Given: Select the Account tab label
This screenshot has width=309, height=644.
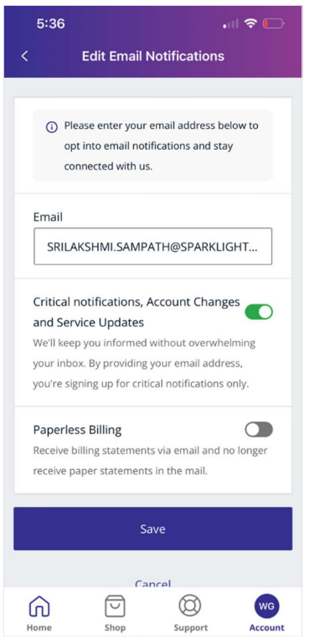Looking at the screenshot, I should [x=266, y=628].
